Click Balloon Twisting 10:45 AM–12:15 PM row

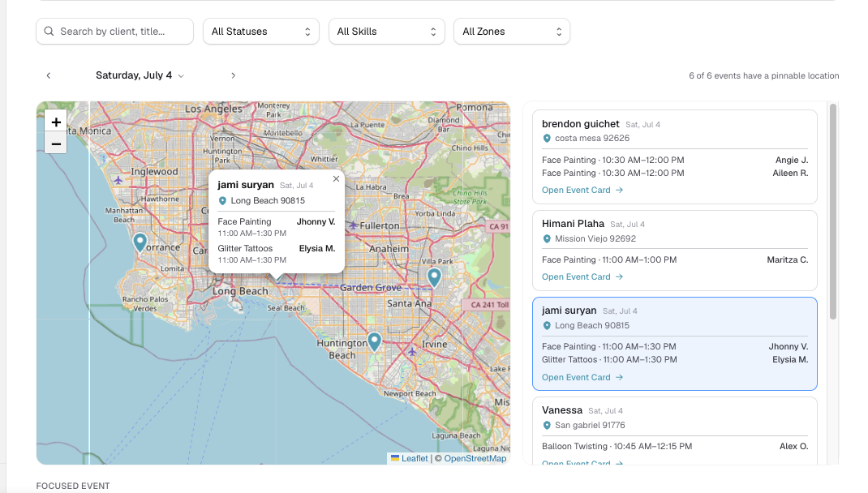[x=675, y=446]
